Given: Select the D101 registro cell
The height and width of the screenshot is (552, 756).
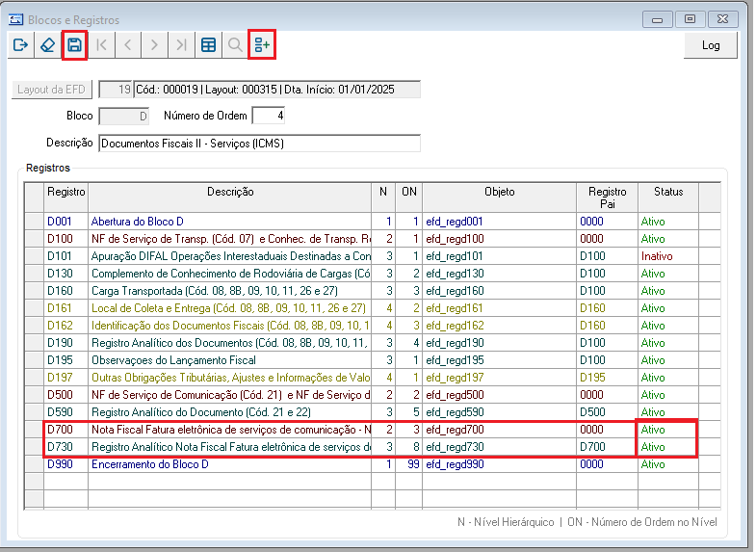Looking at the screenshot, I should [66, 256].
